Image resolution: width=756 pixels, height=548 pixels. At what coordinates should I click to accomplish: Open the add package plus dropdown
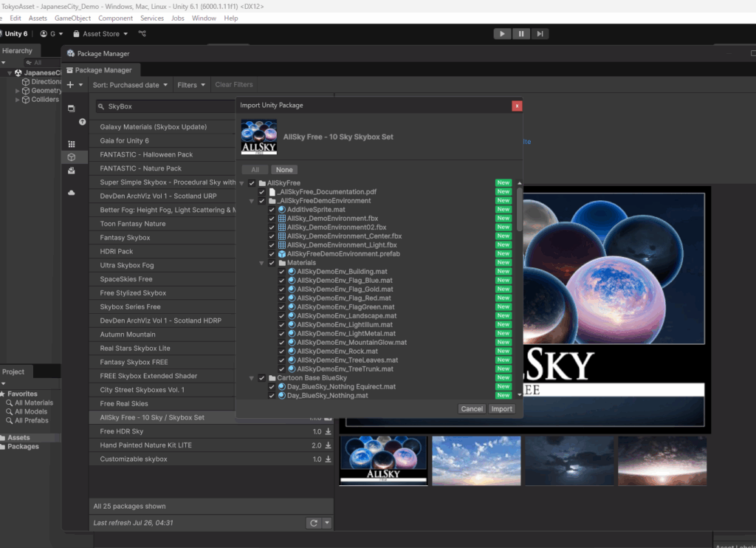pyautogui.click(x=74, y=85)
